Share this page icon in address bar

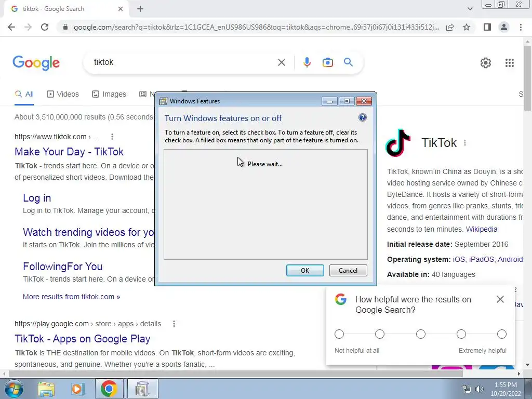450,27
